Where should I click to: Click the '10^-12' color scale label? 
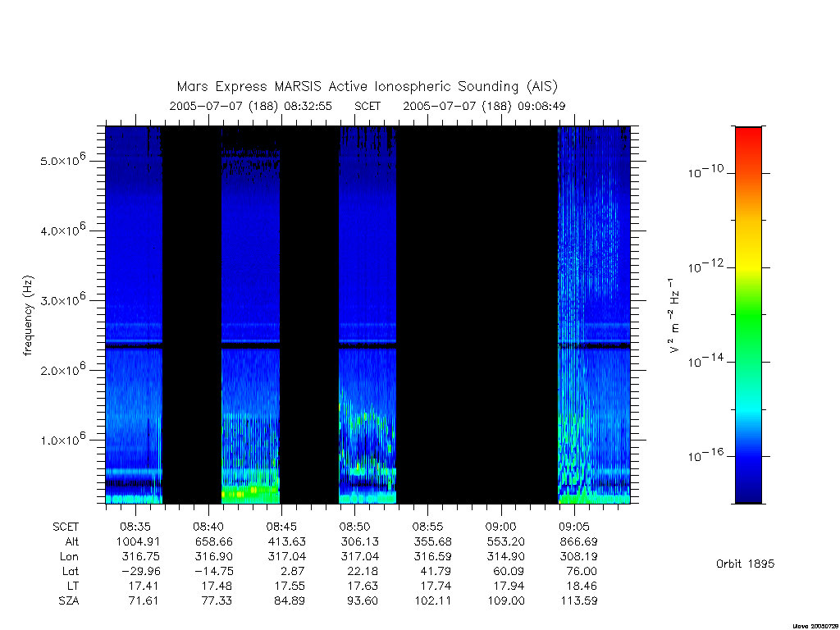click(x=705, y=266)
